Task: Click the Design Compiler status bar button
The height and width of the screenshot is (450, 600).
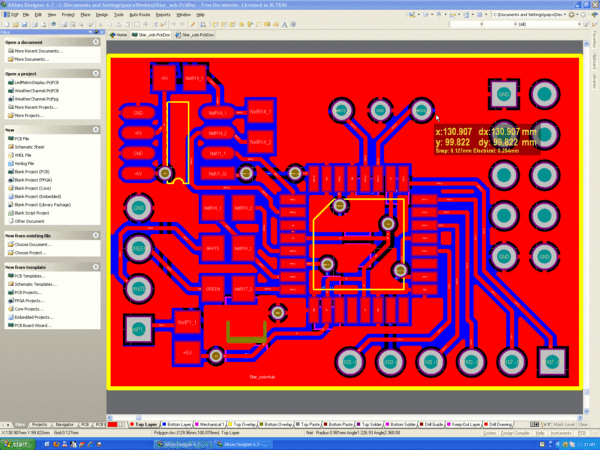Action: pos(515,433)
